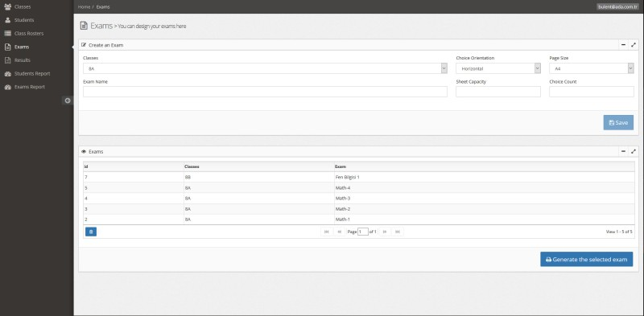644x316 pixels.
Task: Expand the Create an Exam panel fullscreen
Action: pos(634,45)
